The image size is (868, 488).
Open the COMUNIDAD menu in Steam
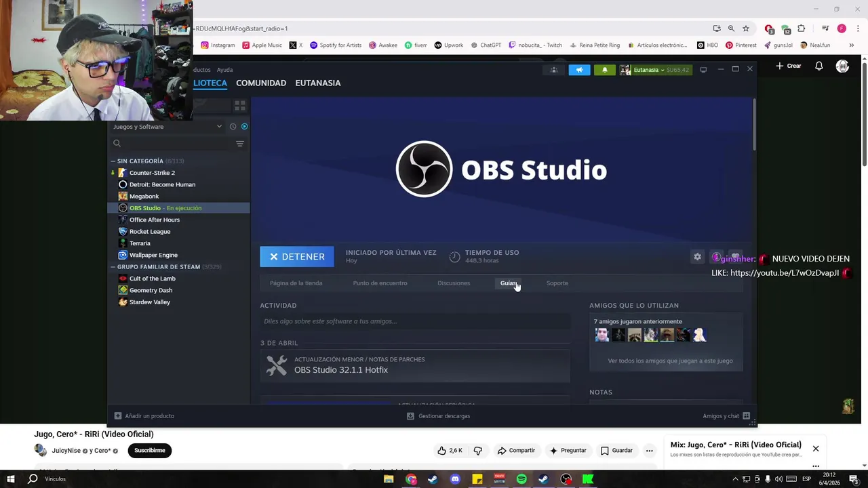click(x=261, y=83)
